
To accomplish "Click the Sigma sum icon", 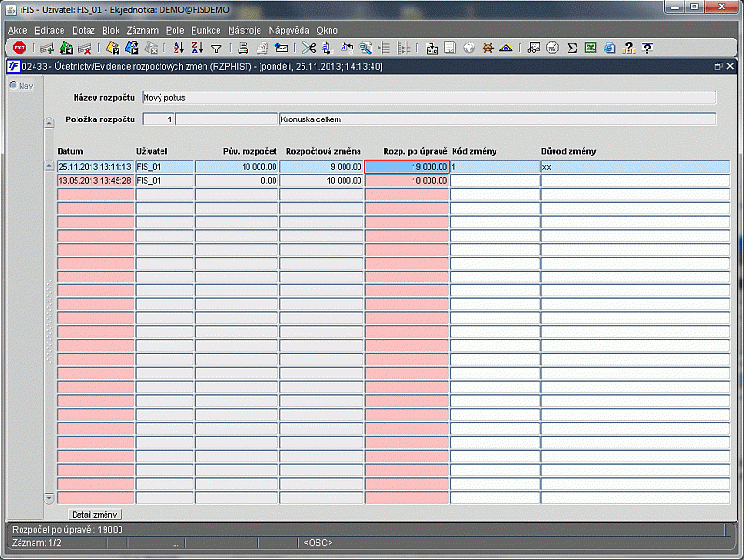I will [572, 48].
